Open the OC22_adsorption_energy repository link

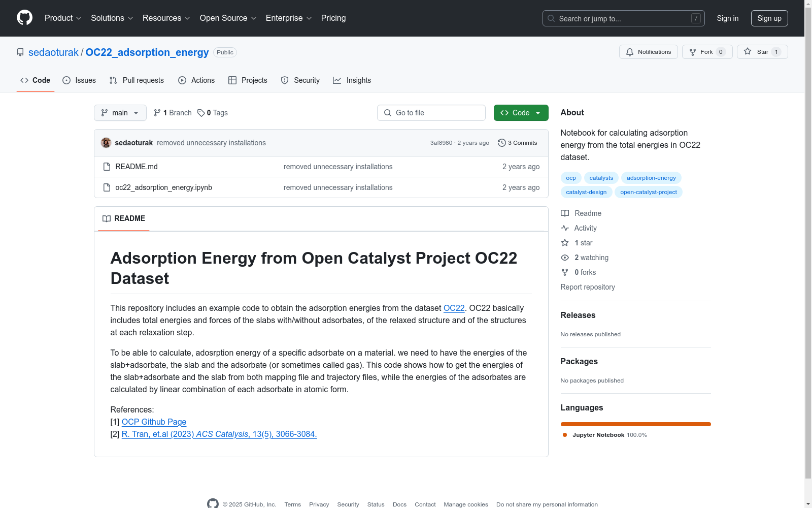click(x=147, y=52)
